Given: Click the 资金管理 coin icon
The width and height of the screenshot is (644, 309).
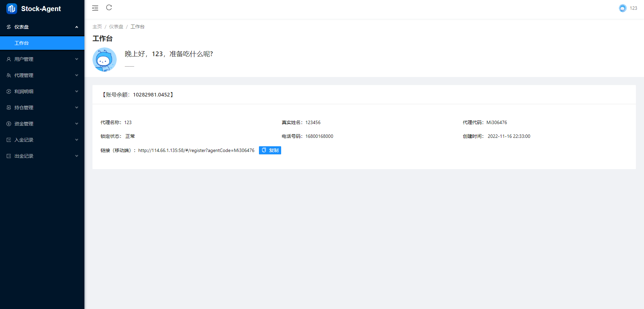Looking at the screenshot, I should pyautogui.click(x=9, y=124).
